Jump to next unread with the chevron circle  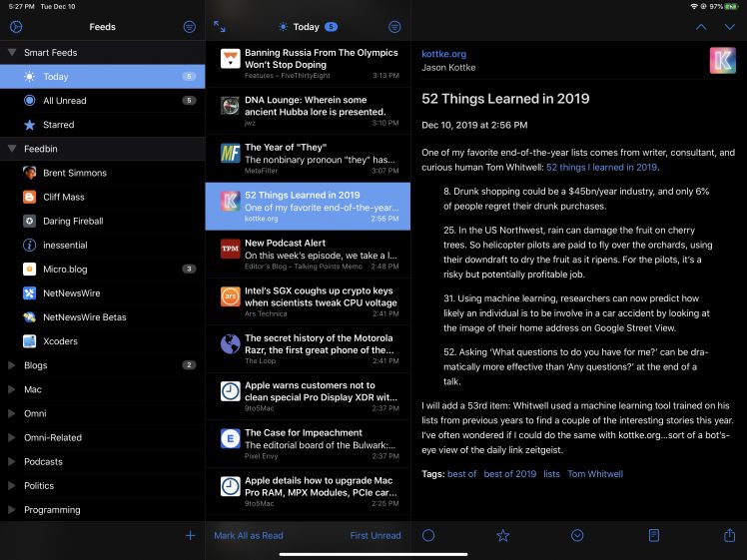coord(578,535)
